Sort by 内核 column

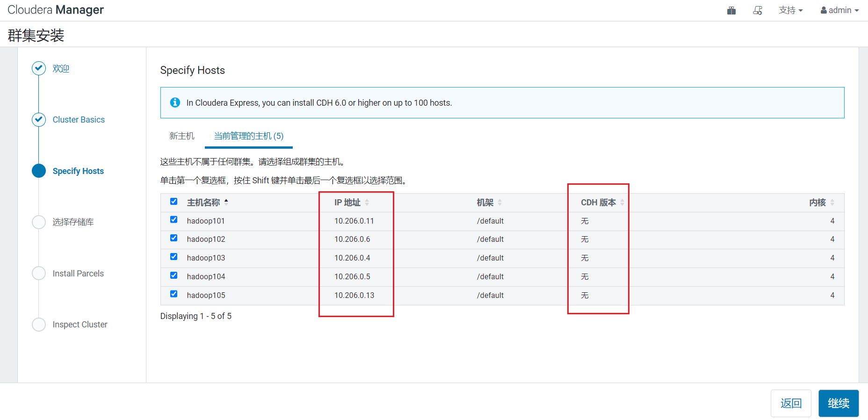(x=822, y=203)
